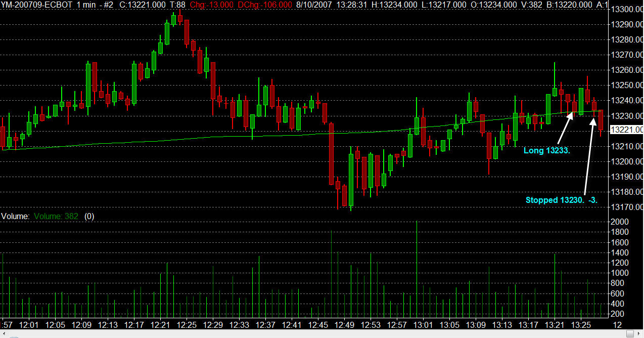The image size is (644, 338).
Task: Click the T:88 trades value
Action: (x=178, y=5)
